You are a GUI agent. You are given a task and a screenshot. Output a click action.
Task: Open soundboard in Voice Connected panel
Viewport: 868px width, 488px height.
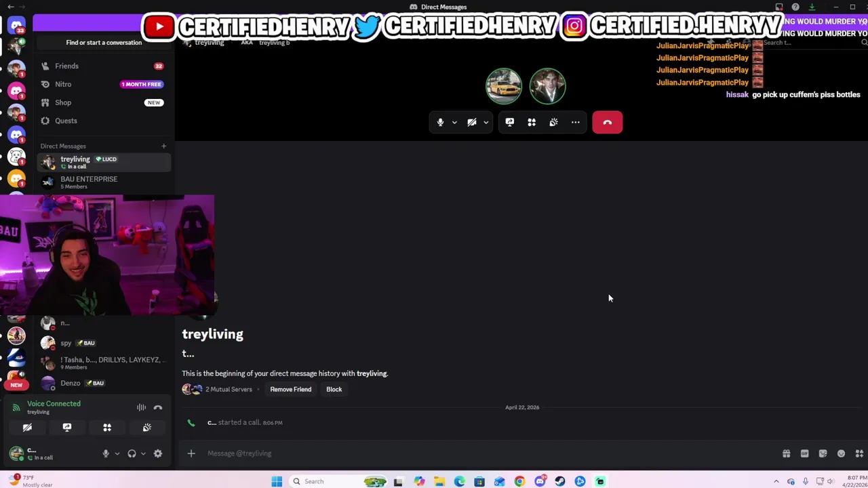(147, 428)
